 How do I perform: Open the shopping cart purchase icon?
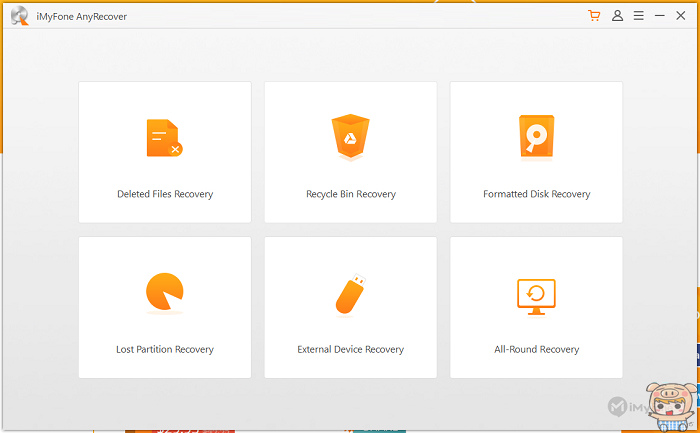pos(595,16)
